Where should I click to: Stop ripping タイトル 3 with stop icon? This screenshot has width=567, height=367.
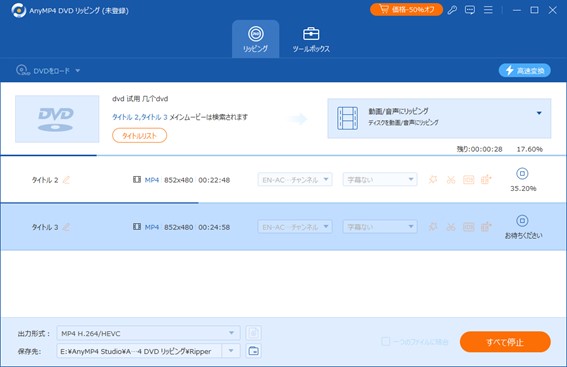522,221
